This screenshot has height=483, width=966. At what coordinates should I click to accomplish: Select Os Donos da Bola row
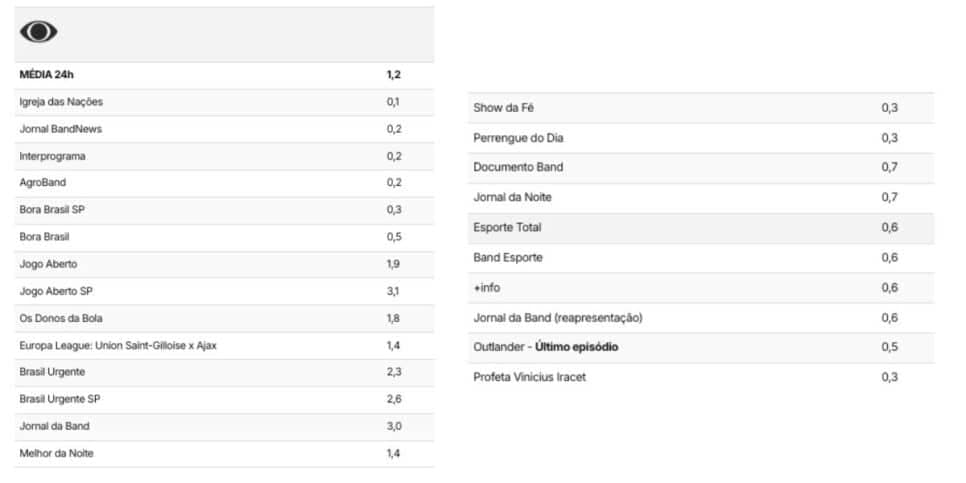tap(224, 319)
